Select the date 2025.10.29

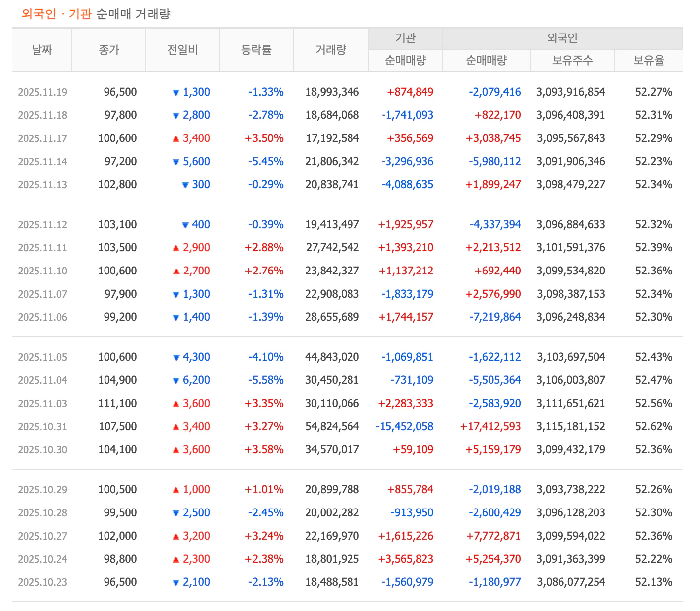[x=42, y=490]
